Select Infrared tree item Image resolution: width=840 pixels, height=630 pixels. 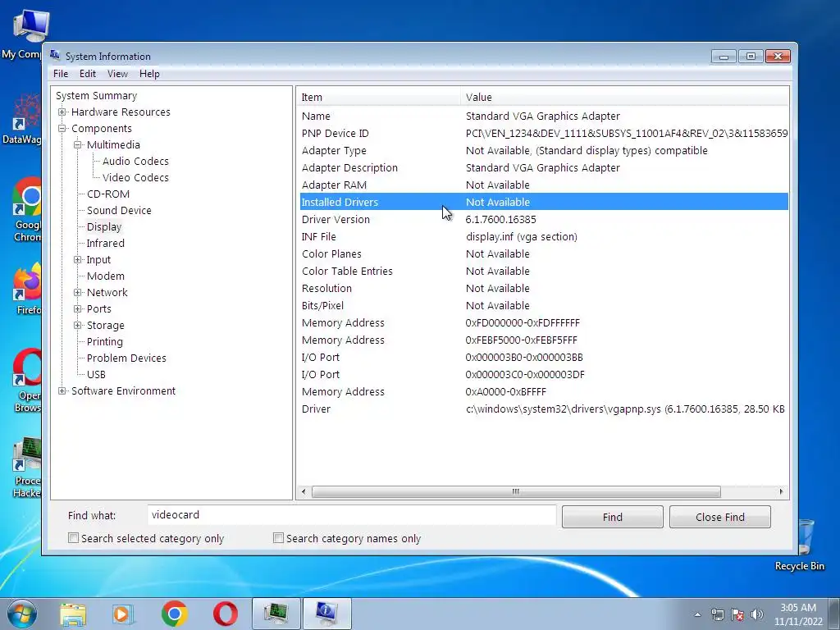(106, 243)
